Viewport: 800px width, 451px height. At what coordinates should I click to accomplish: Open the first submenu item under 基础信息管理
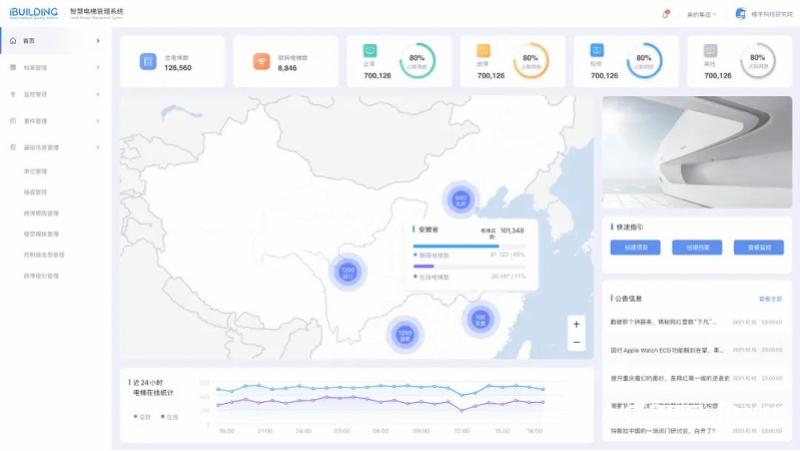tap(36, 171)
